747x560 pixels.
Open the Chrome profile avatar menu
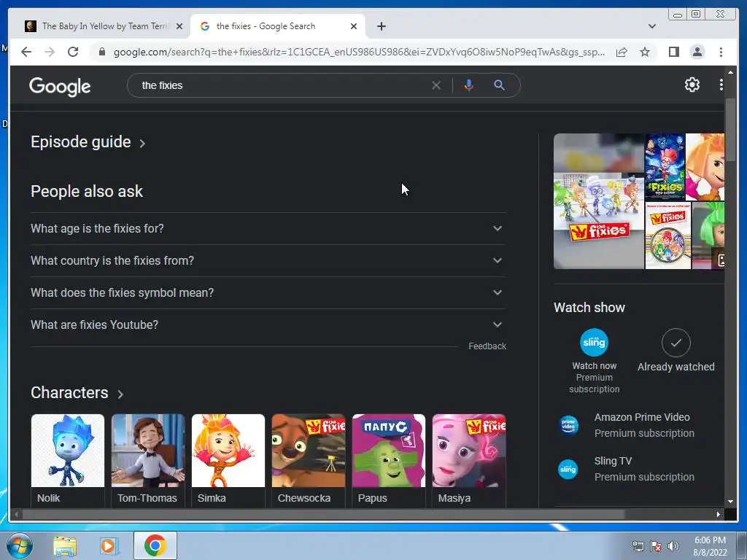pos(697,52)
